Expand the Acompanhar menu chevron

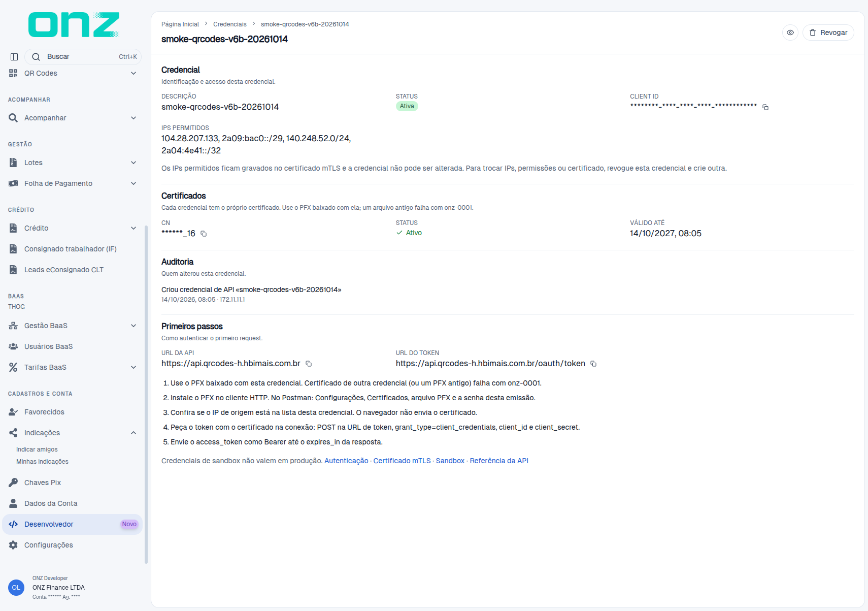[133, 118]
